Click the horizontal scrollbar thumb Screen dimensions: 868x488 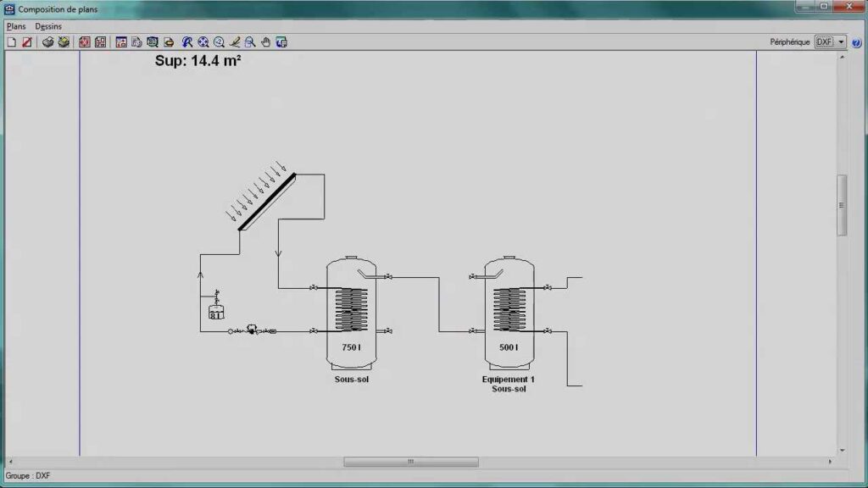(410, 462)
